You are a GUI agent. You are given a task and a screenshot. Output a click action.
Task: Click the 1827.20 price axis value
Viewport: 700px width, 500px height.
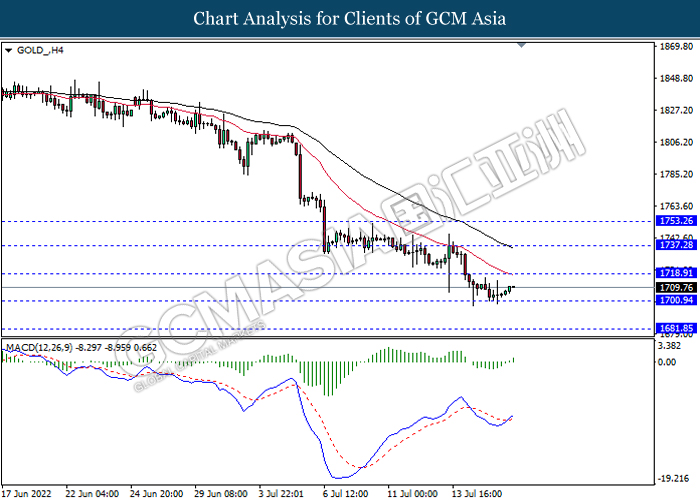tap(676, 111)
